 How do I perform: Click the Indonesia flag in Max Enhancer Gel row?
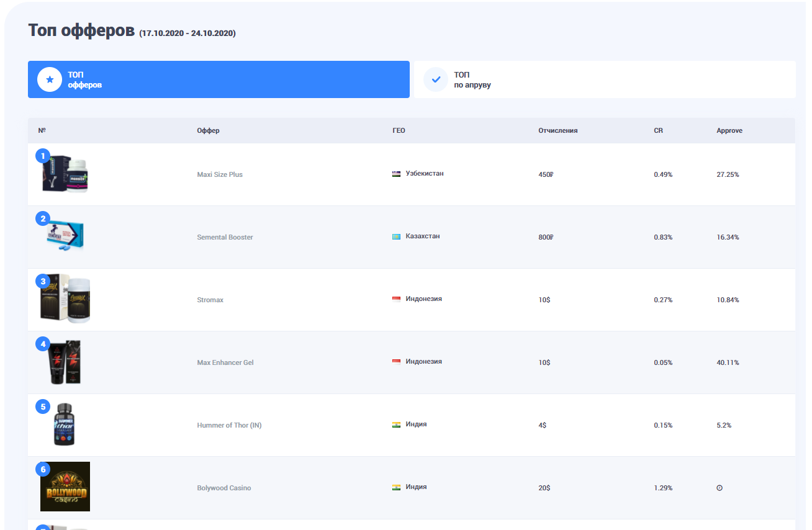396,362
